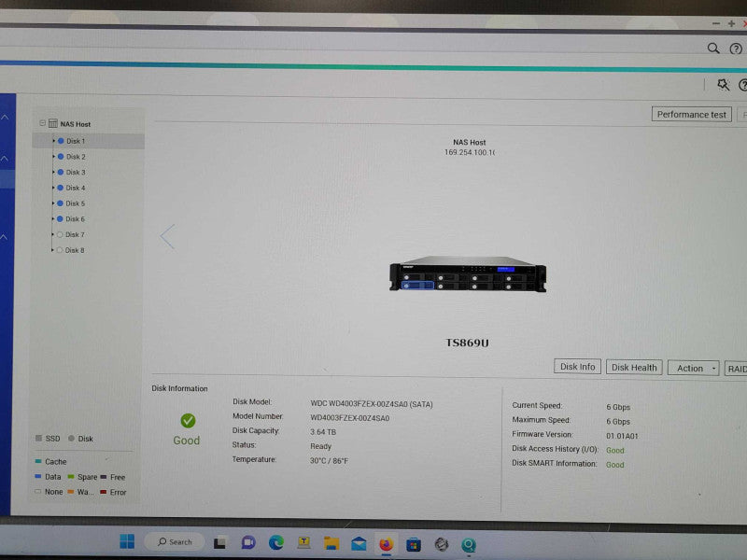Click the TS869U NAS device image
This screenshot has width=747, height=560.
point(468,273)
